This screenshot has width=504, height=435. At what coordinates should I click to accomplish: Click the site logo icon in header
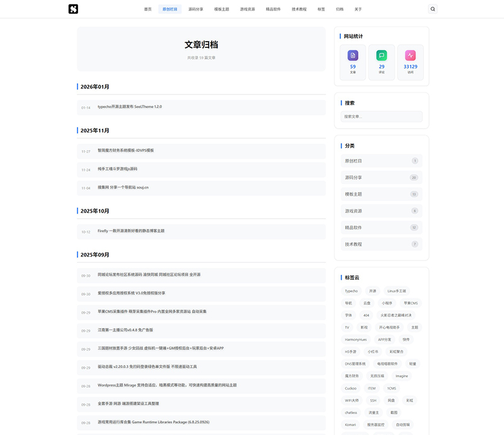(73, 9)
